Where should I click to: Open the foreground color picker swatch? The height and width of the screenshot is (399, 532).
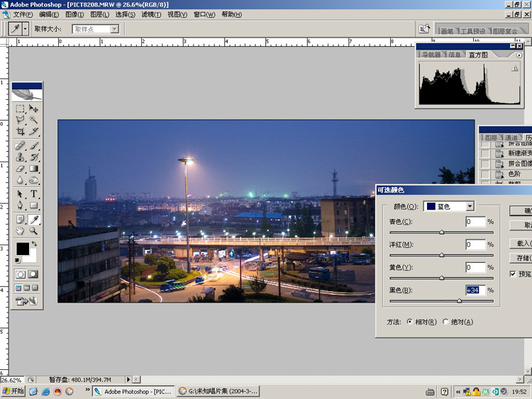click(x=23, y=249)
